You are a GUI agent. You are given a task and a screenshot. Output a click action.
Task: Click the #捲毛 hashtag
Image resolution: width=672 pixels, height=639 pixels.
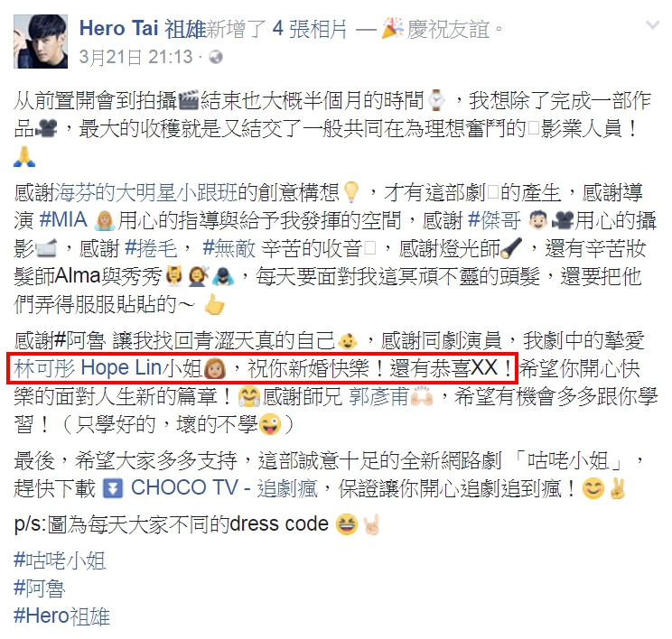(151, 248)
